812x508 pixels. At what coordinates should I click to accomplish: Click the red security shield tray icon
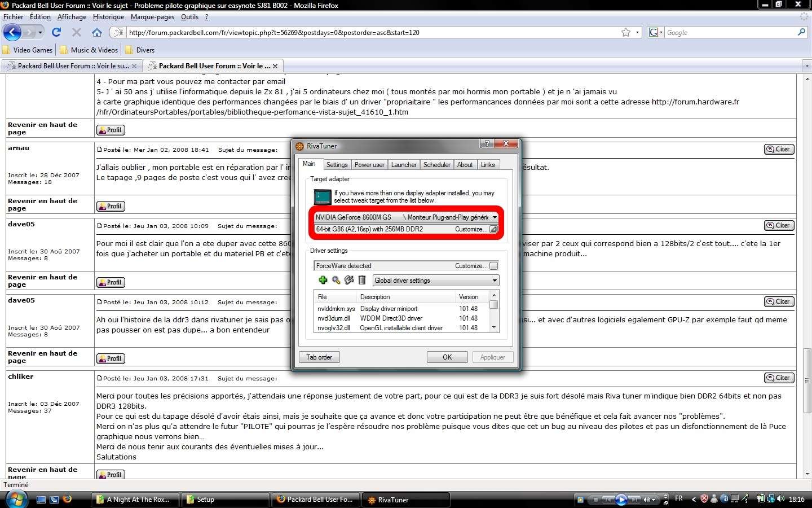click(x=704, y=499)
